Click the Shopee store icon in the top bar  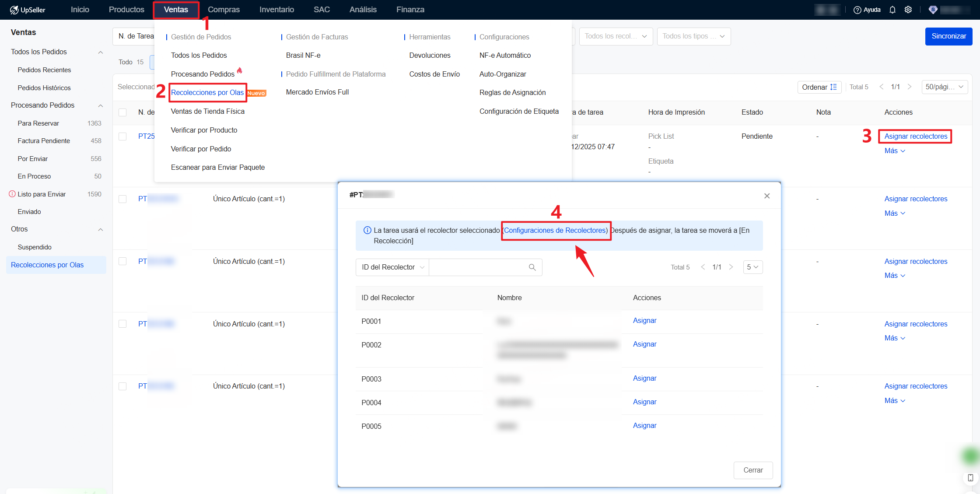tap(933, 9)
